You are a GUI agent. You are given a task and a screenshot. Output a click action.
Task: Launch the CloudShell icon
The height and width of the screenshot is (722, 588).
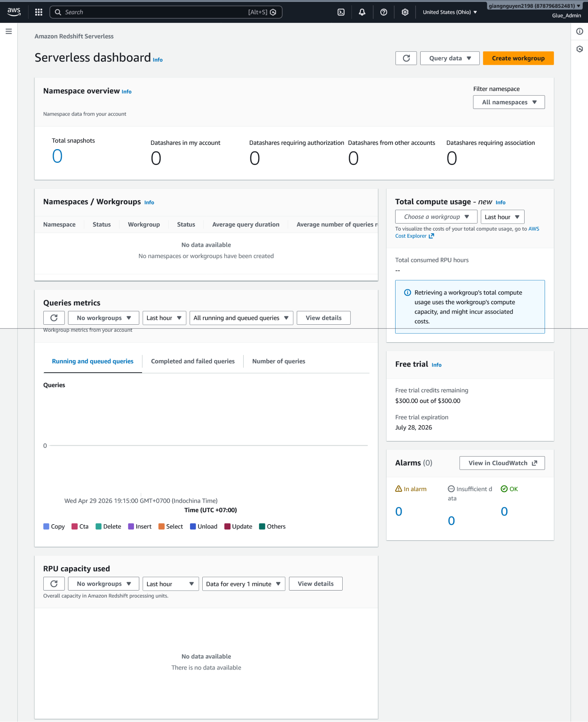(341, 12)
